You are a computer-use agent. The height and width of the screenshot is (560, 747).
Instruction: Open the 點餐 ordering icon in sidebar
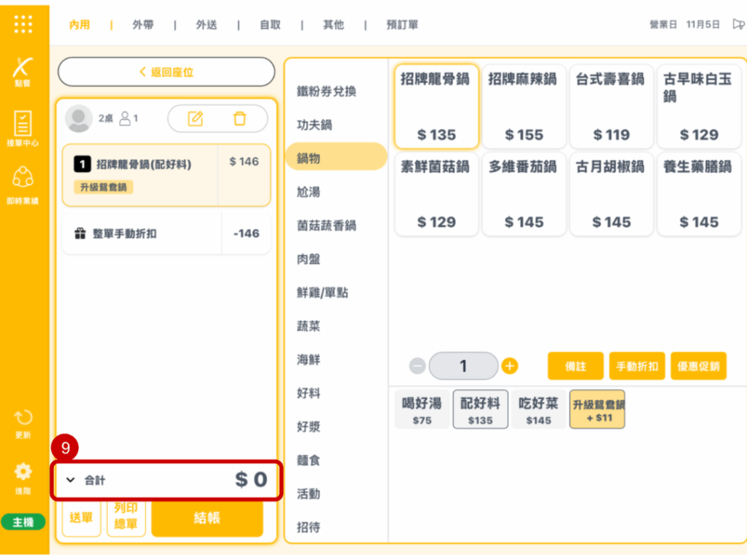[x=23, y=71]
